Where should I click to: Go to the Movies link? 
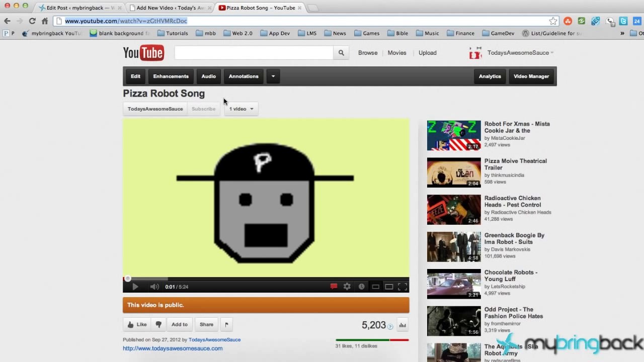(x=397, y=53)
